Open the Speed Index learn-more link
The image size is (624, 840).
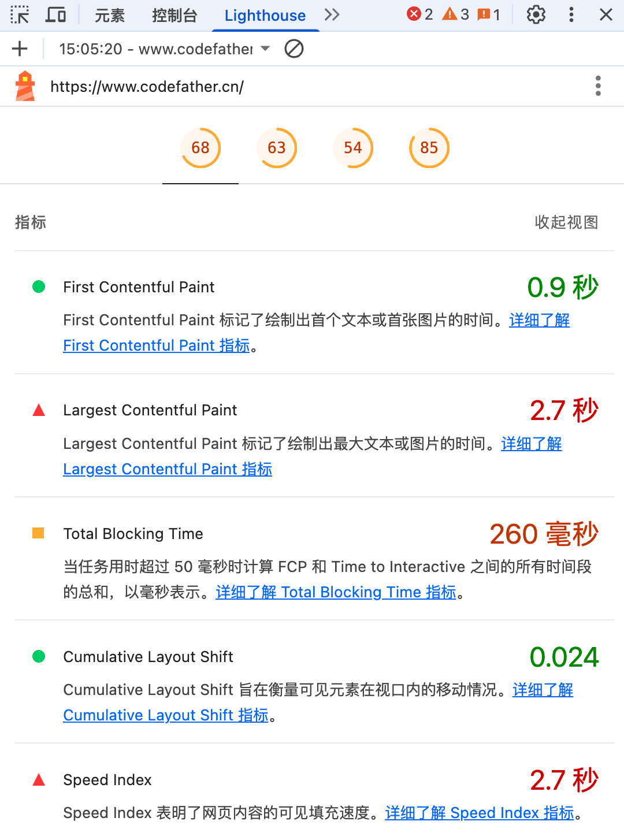480,813
